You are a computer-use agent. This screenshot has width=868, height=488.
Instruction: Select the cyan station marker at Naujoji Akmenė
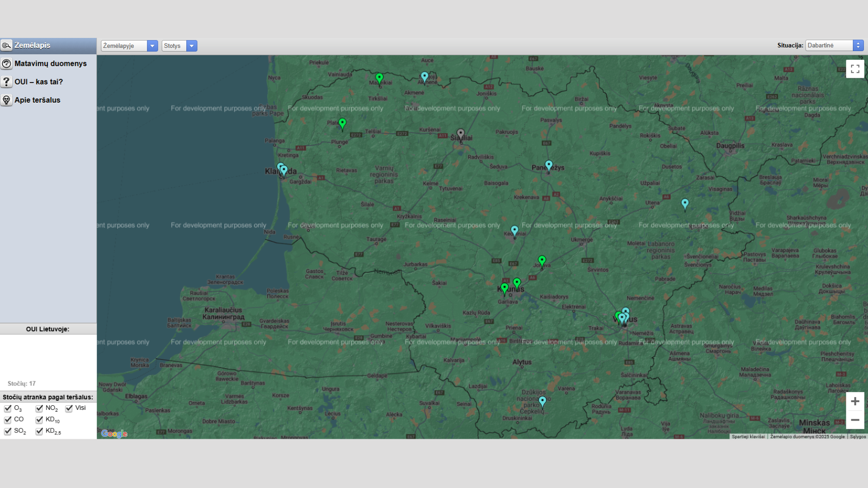[x=424, y=77]
